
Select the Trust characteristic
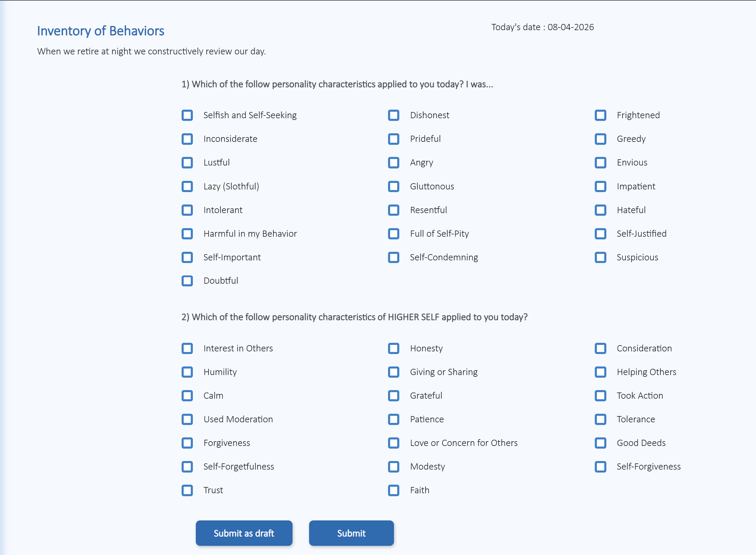pyautogui.click(x=187, y=491)
